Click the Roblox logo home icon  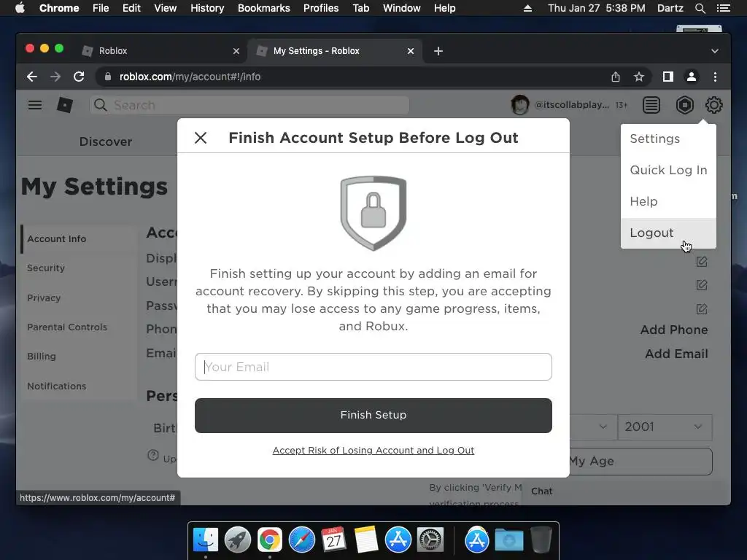pyautogui.click(x=64, y=105)
